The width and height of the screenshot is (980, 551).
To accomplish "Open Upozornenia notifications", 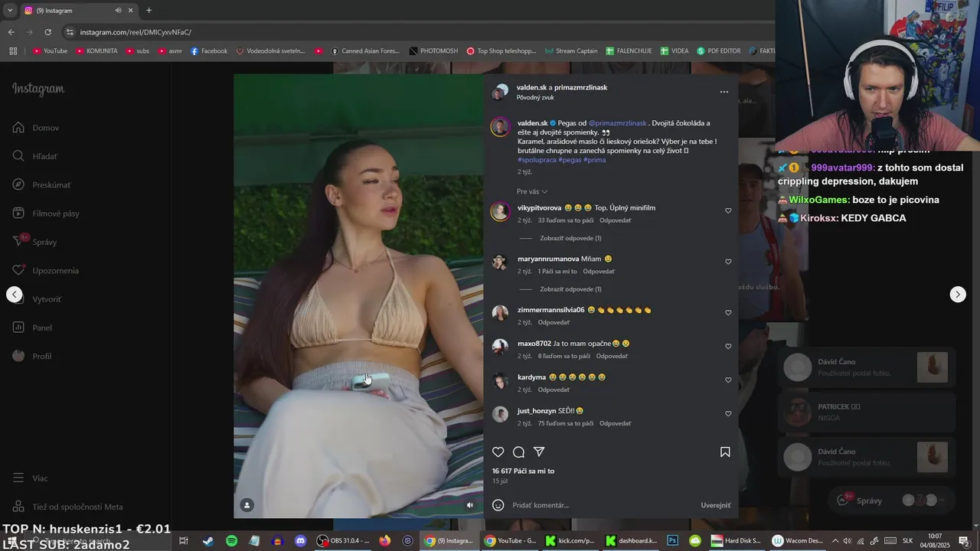I will coord(45,270).
